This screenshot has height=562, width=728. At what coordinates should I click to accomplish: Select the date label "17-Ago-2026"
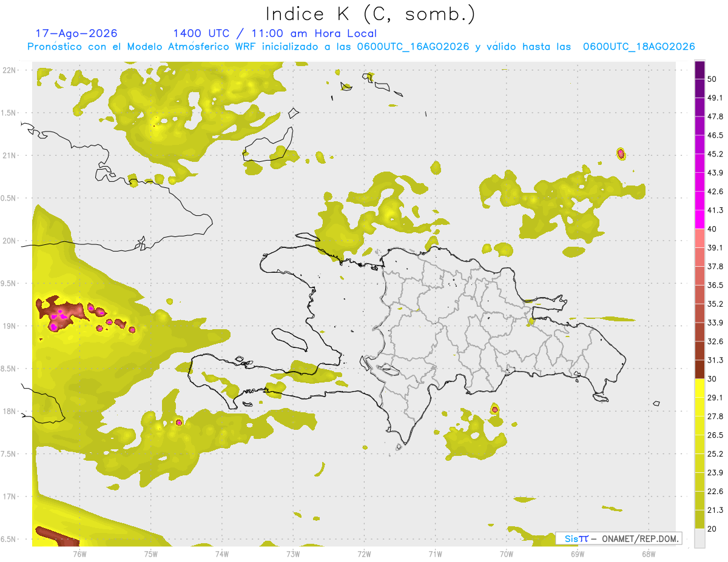pos(76,34)
